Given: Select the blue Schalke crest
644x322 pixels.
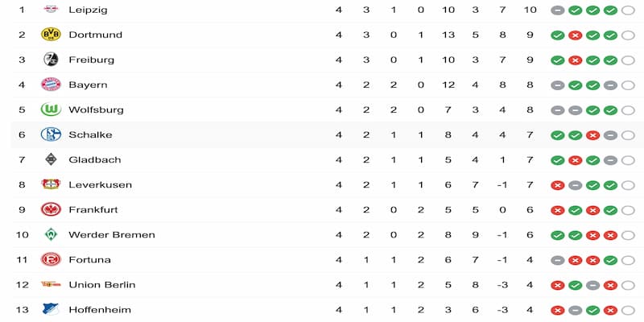Looking at the screenshot, I should click(51, 134).
